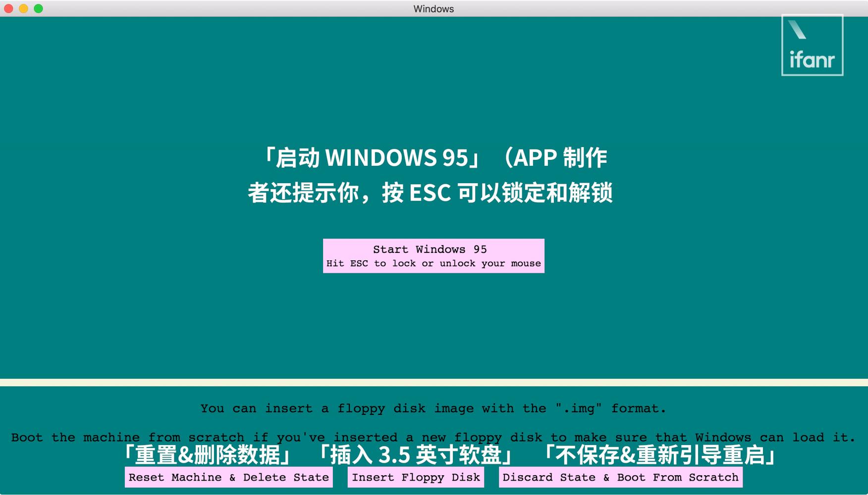This screenshot has height=495, width=868.
Task: Click the pink Start Windows 95 panel
Action: [x=434, y=255]
